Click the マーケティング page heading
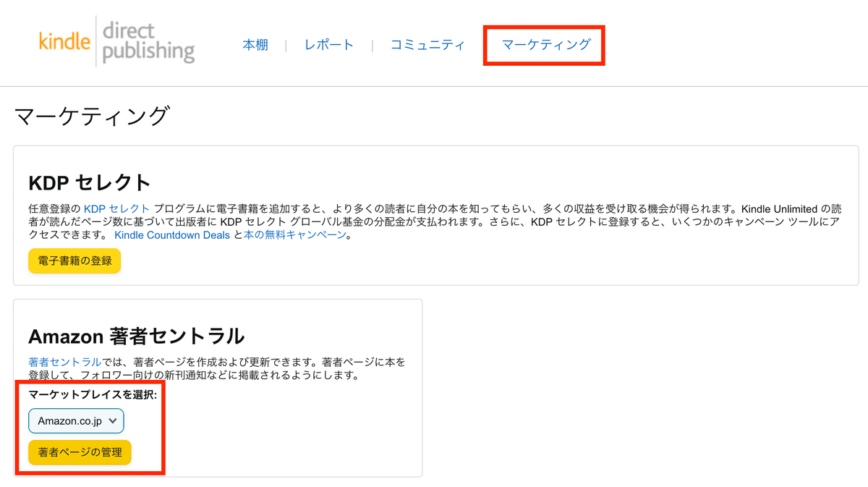The width and height of the screenshot is (868, 487). [92, 117]
